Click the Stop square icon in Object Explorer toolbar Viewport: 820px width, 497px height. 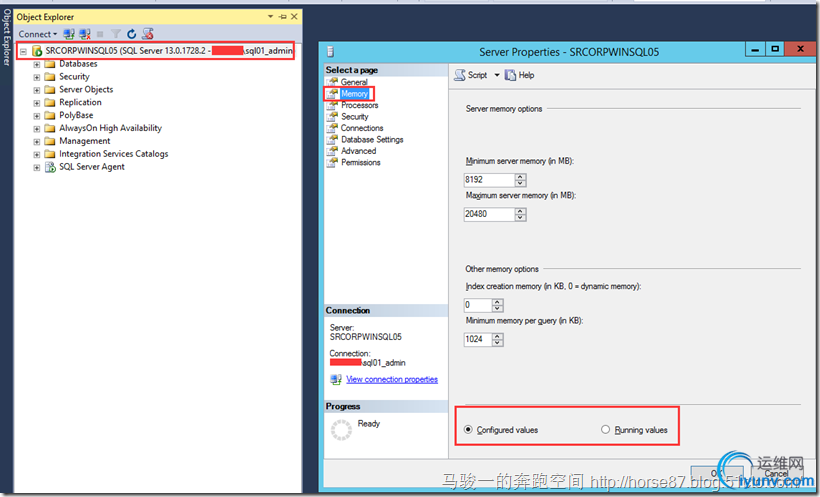100,34
